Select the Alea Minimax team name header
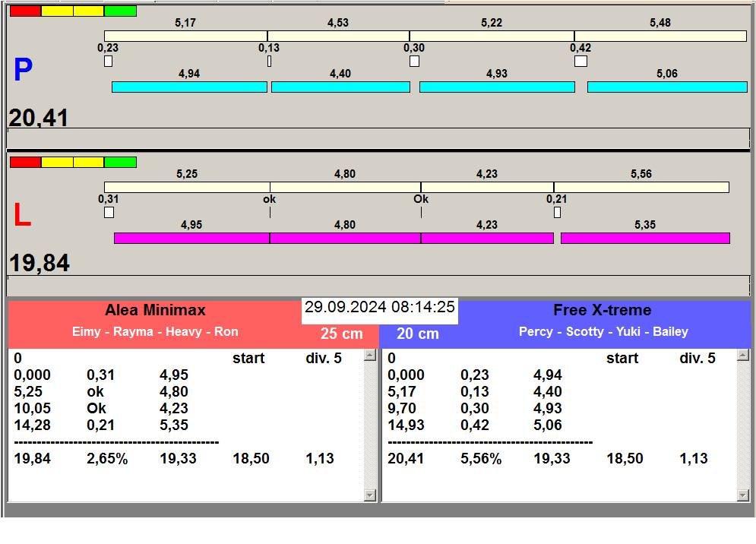Viewport: 756px width, 544px height. (155, 310)
